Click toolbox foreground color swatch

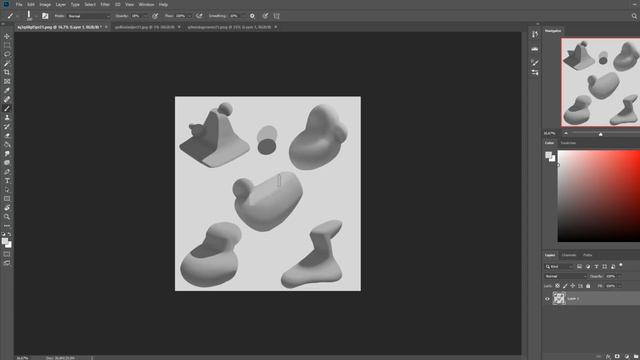5,241
